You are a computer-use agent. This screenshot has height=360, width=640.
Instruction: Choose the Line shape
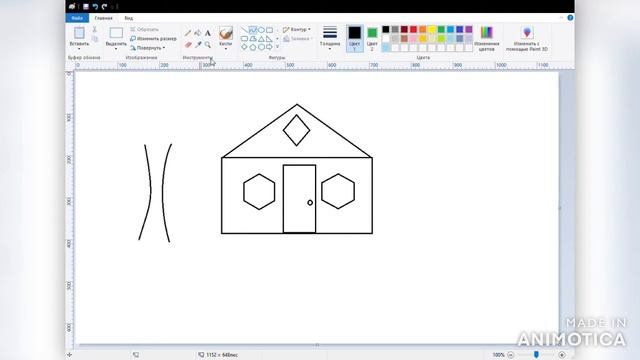[244, 30]
